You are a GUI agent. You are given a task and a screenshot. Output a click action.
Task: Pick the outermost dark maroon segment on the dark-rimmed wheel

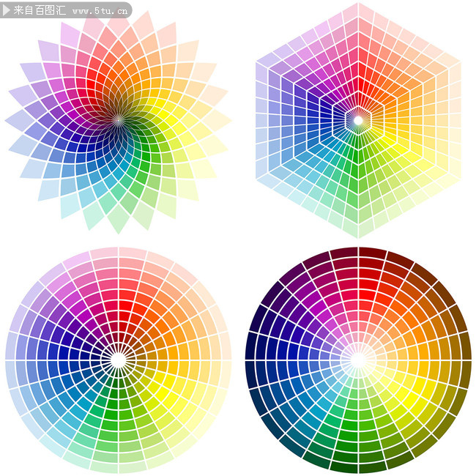point(372,253)
